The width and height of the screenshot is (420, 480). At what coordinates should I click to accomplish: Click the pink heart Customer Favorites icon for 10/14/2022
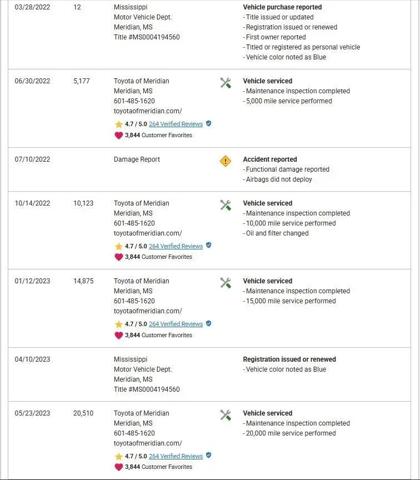point(119,257)
